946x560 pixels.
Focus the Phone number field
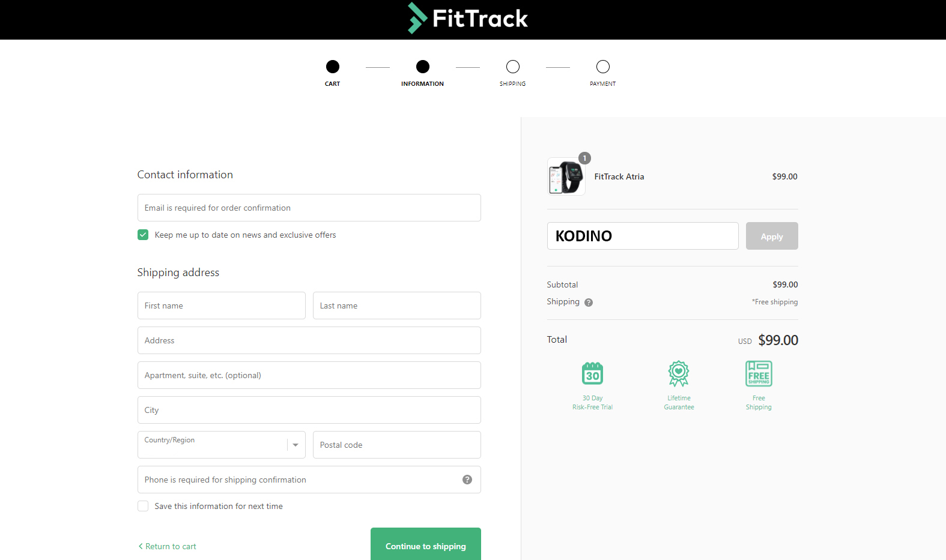tap(309, 480)
